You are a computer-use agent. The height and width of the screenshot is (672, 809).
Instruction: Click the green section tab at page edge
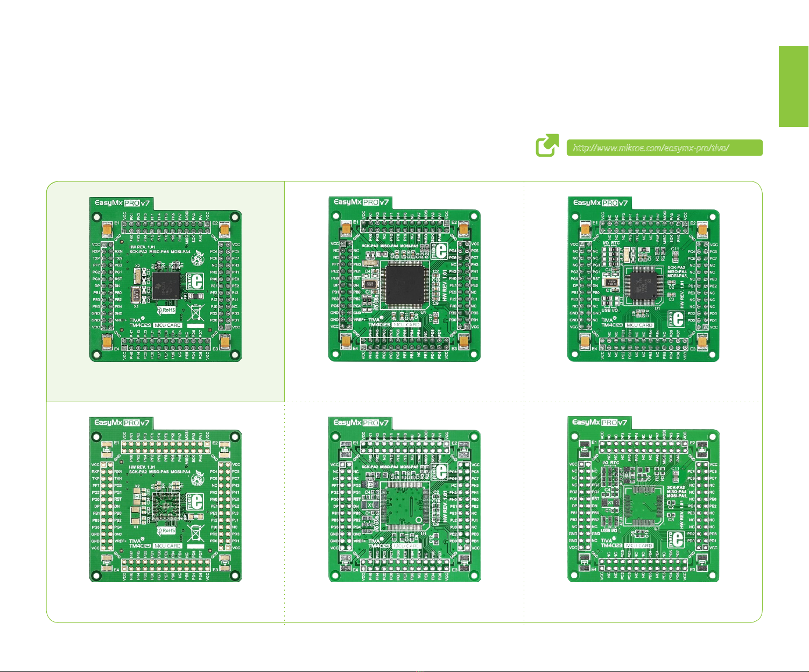tap(793, 87)
